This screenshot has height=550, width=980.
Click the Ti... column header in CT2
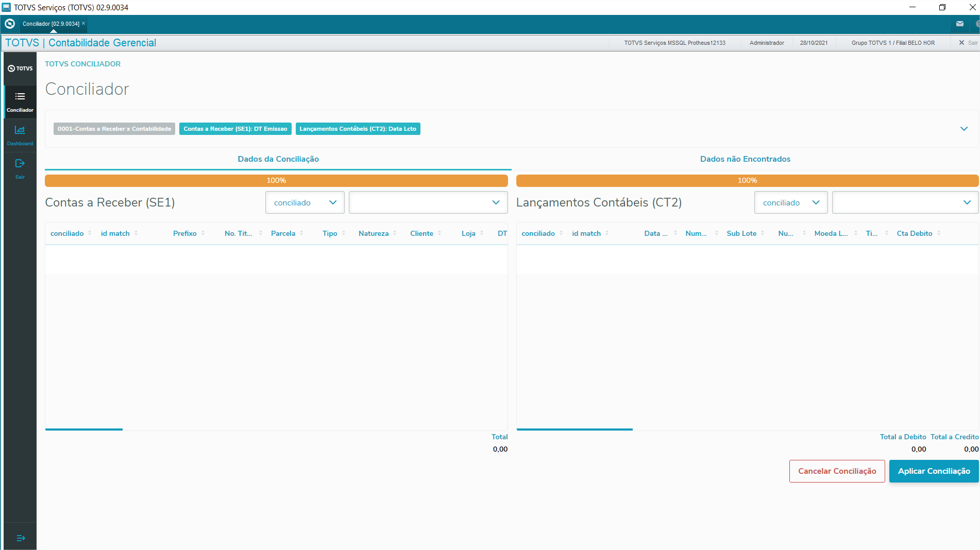872,233
